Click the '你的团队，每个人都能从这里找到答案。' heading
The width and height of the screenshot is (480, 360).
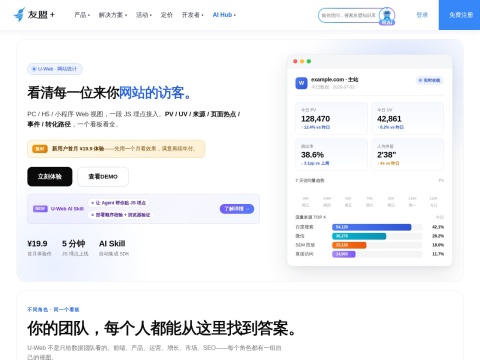pos(161,328)
